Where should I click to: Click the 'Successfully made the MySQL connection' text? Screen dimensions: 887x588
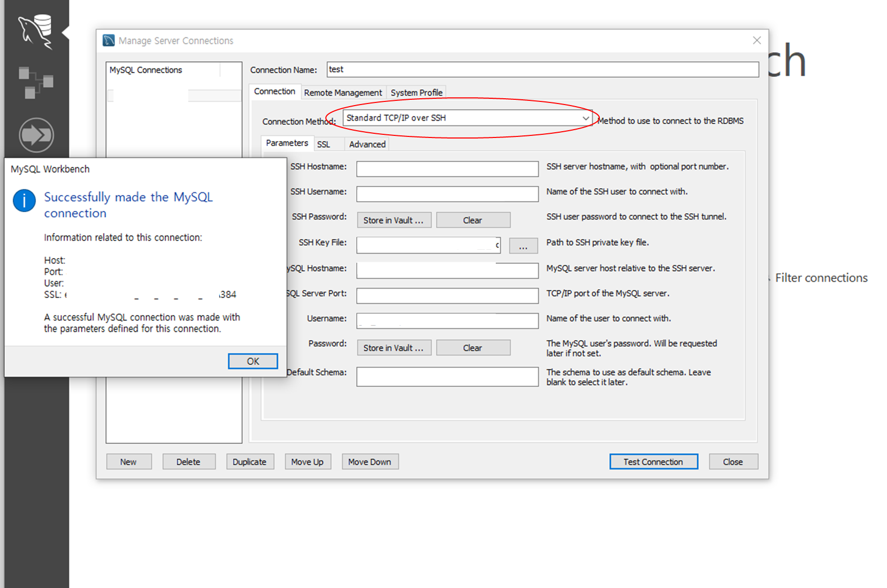(128, 205)
